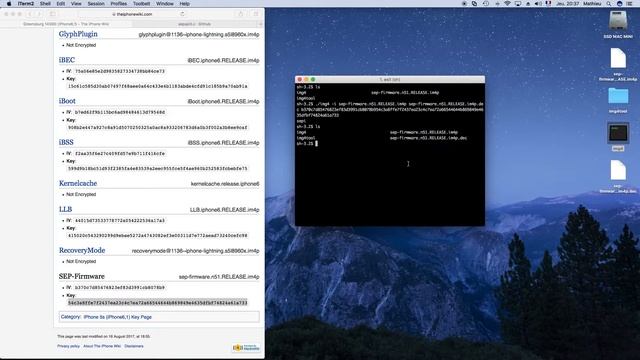This screenshot has height=360, width=640.
Task: Click the volume icon in menu bar
Action: (x=538, y=4)
